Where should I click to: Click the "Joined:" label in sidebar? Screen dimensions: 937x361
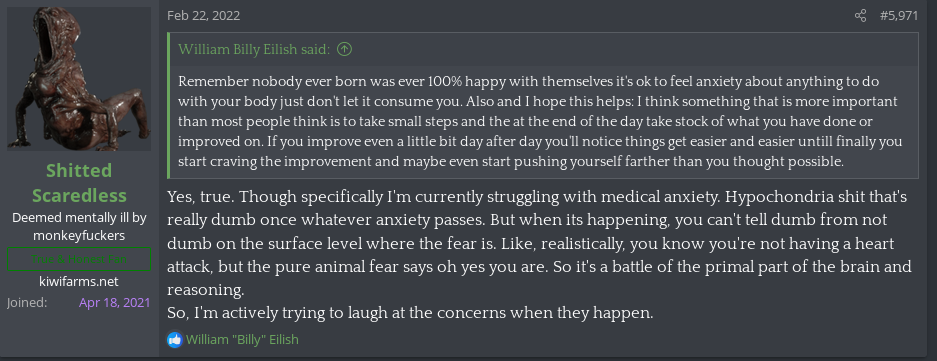pyautogui.click(x=27, y=302)
